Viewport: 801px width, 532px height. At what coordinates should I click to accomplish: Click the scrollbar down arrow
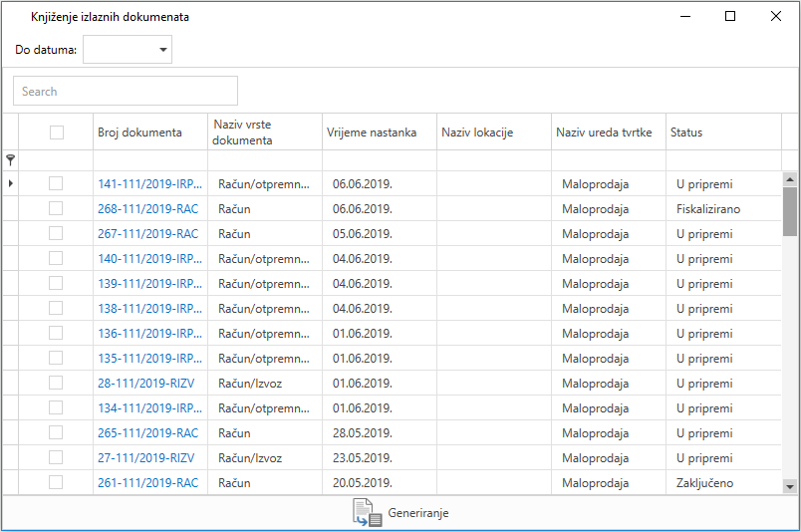point(790,486)
